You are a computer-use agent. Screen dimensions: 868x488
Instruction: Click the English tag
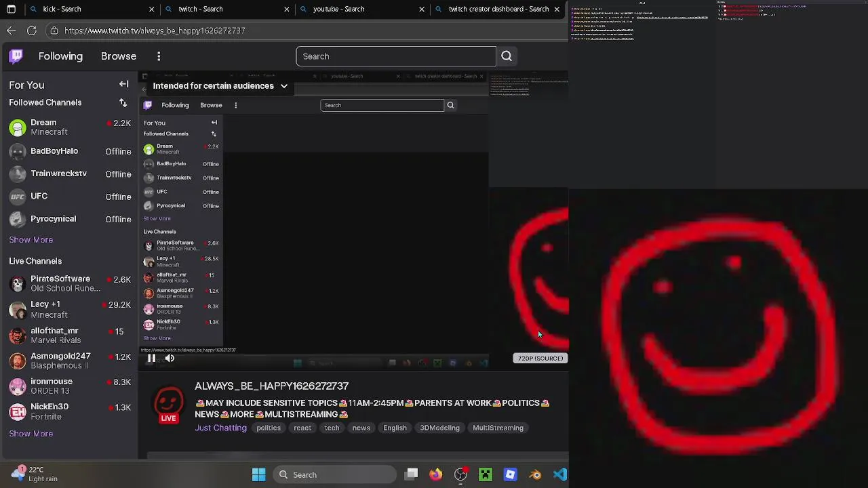pyautogui.click(x=395, y=428)
